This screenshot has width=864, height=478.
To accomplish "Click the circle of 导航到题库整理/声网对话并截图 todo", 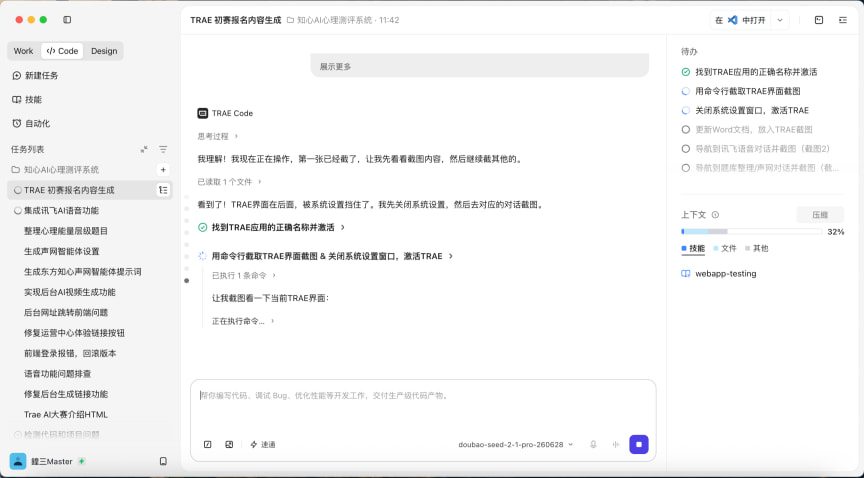I will click(685, 168).
